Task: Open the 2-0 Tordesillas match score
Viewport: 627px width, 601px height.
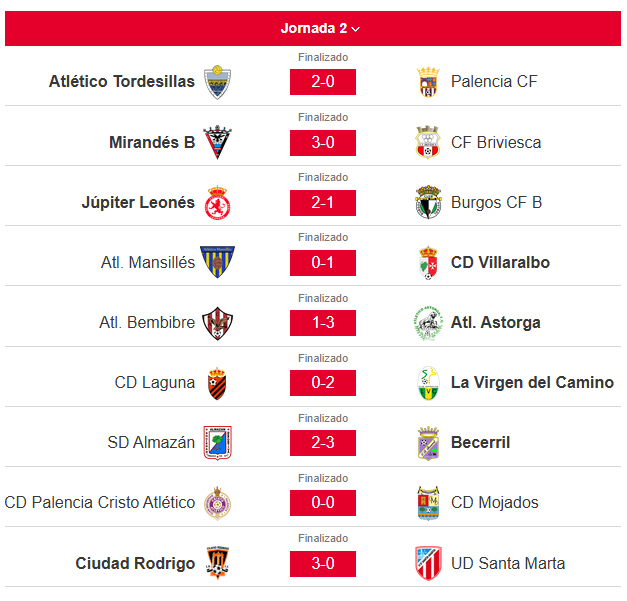Action: click(x=323, y=82)
